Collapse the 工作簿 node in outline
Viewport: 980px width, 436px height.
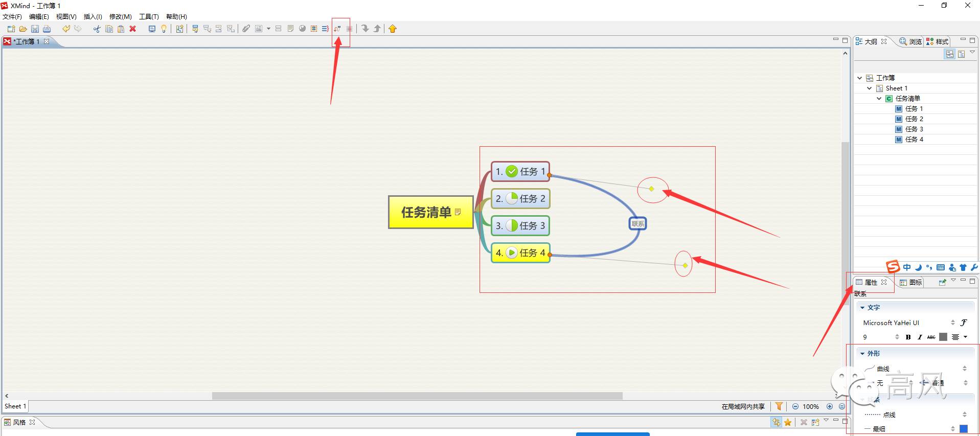860,78
